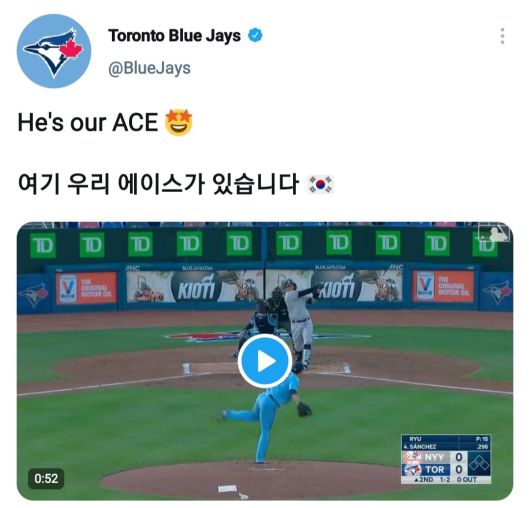This screenshot has width=530, height=508.
Task: Click the first green TD logo sign
Action: click(43, 245)
